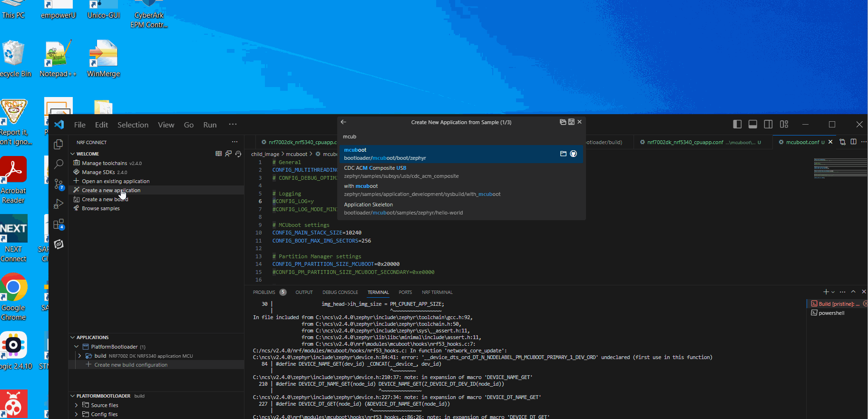Close the bottom terminal panel
This screenshot has height=419, width=868.
(x=864, y=292)
